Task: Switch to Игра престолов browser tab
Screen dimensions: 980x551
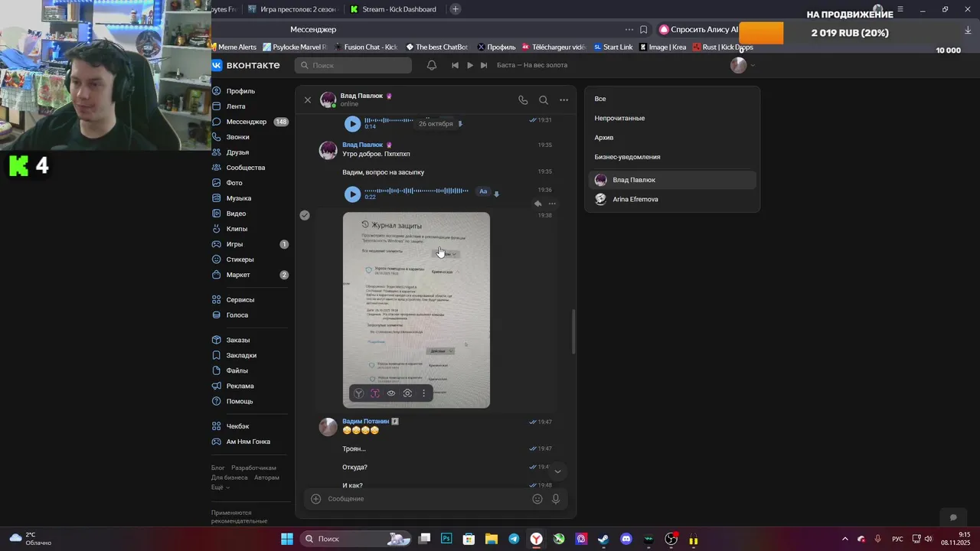Action: tap(292, 9)
